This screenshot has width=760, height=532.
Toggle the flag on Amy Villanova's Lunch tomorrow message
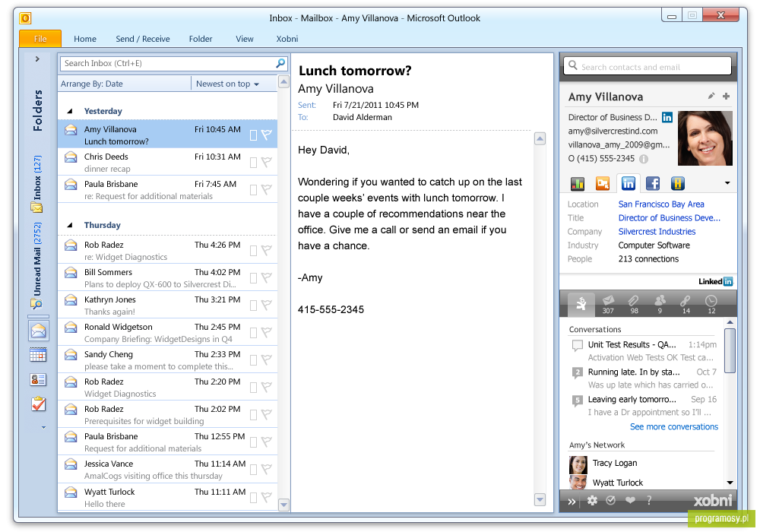266,135
